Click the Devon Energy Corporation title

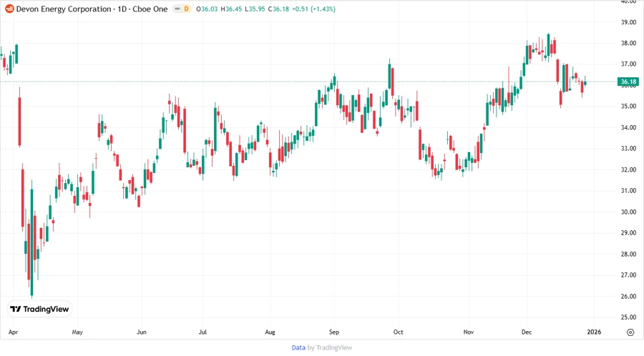coord(64,9)
